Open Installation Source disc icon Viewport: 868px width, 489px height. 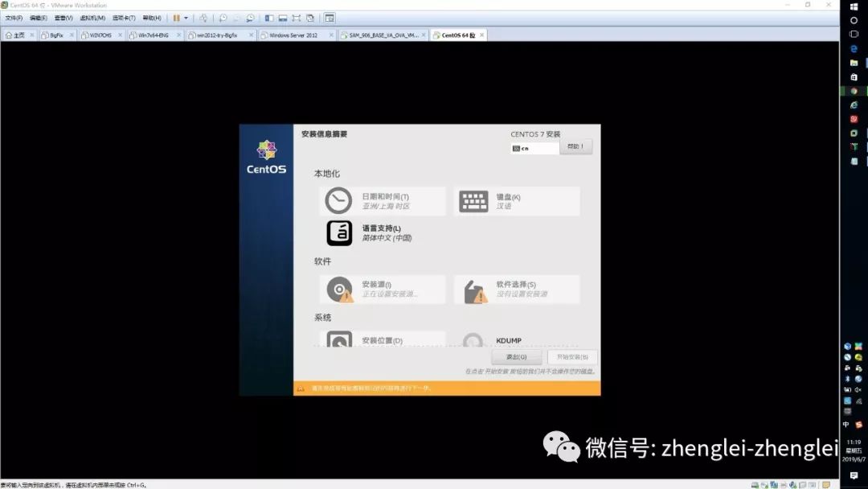click(339, 289)
